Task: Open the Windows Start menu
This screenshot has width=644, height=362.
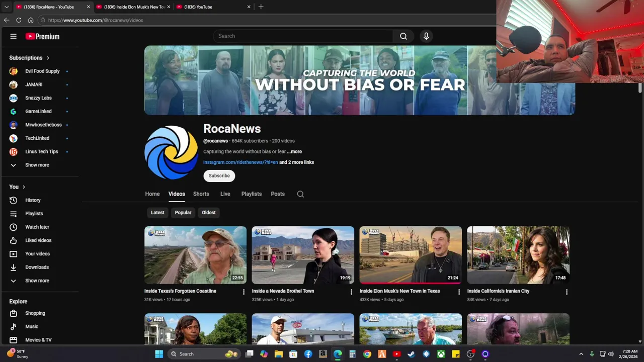Action: (159, 354)
